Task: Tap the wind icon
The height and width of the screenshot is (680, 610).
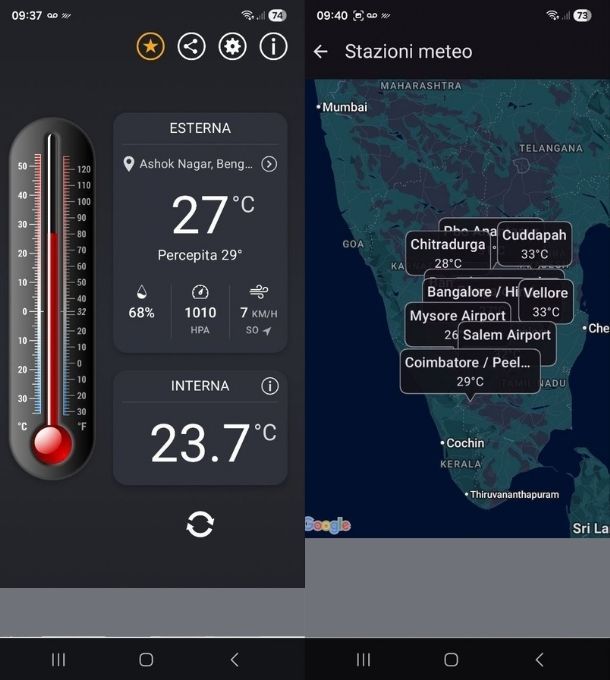Action: point(259,291)
